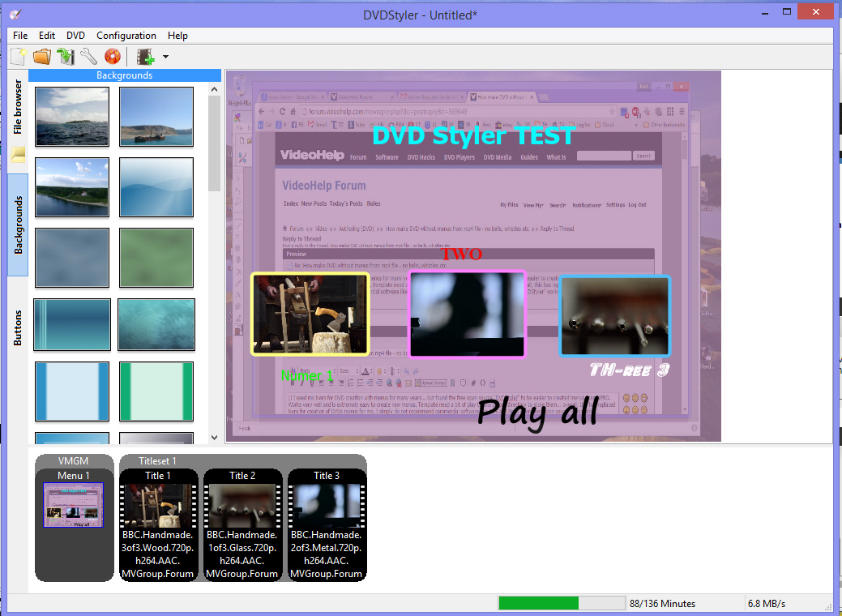Select the blue waves gradient background
The height and width of the screenshot is (616, 842).
[156, 187]
